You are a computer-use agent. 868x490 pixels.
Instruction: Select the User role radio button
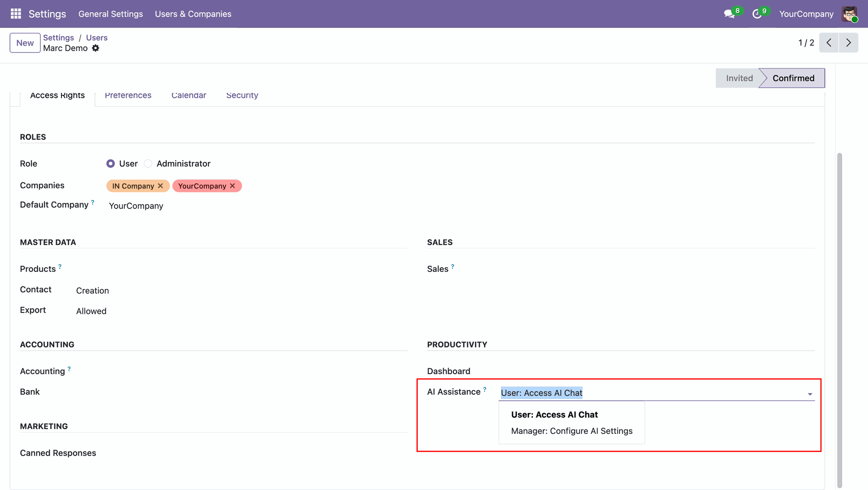[110, 164]
